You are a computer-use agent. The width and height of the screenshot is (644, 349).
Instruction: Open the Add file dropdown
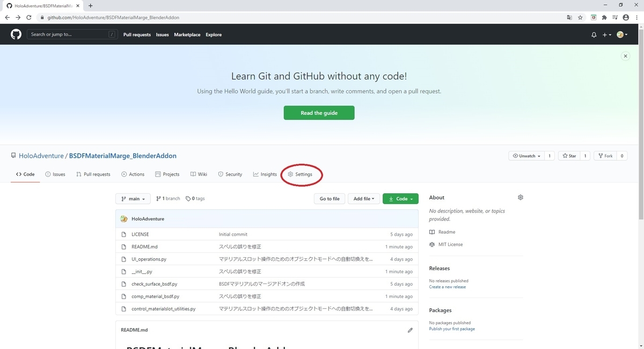(364, 199)
